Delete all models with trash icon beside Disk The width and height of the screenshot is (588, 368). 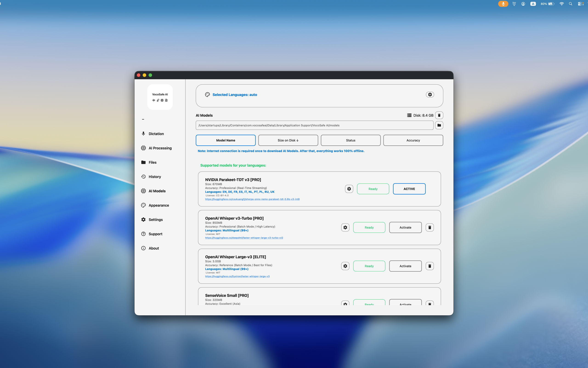439,115
